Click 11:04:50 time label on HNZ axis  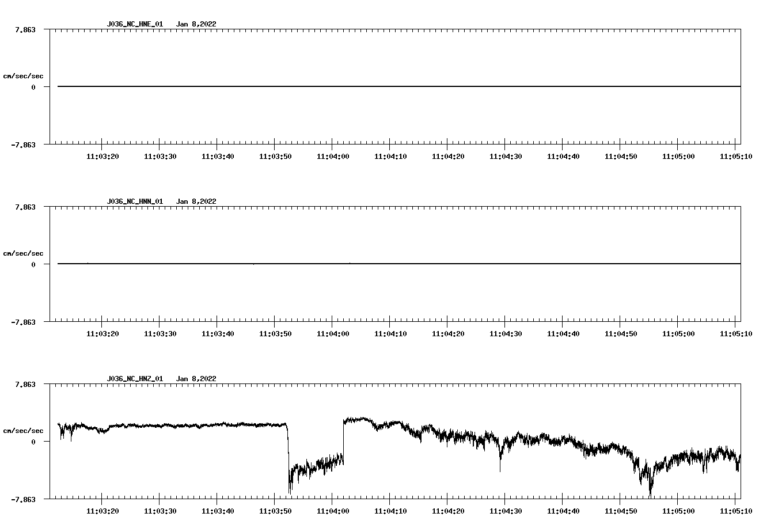click(x=621, y=511)
